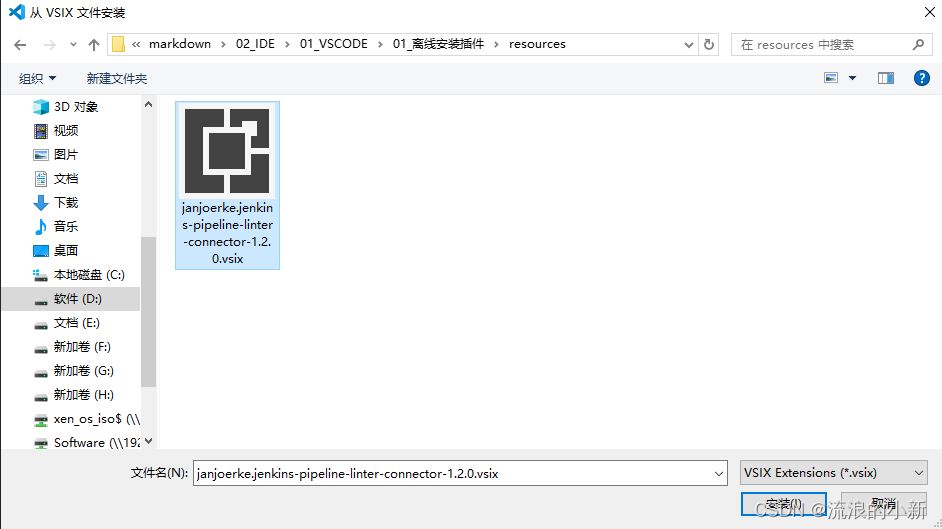
Task: Click navigation pane scroll up arrow
Action: [x=148, y=104]
